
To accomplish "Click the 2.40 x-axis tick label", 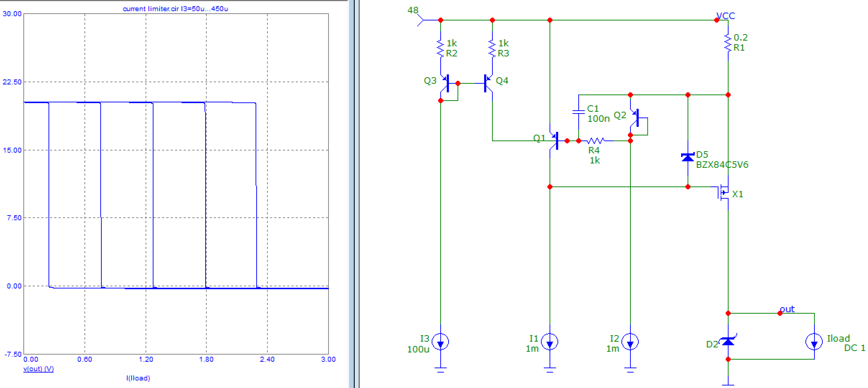I will click(267, 359).
